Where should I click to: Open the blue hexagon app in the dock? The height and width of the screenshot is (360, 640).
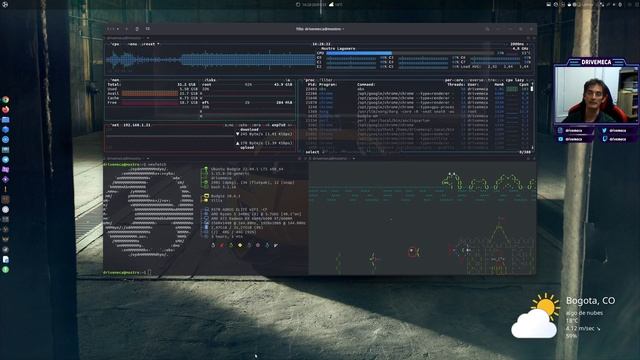pos(5,129)
